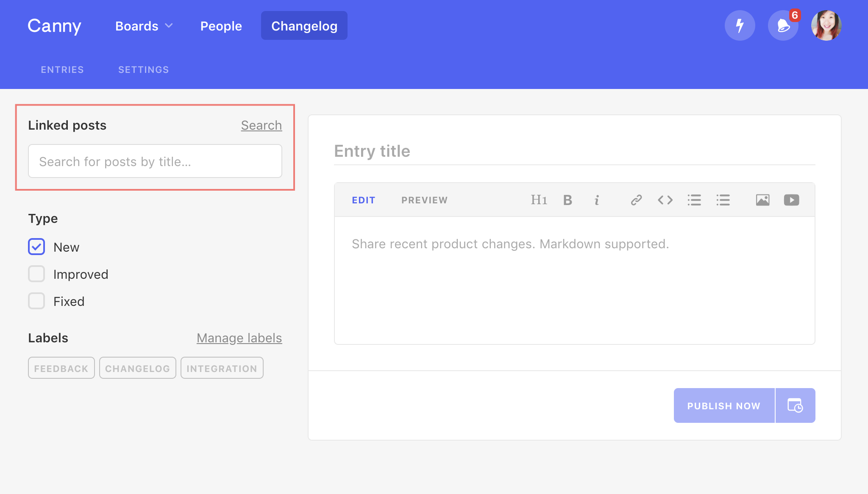Insert a numbered list, the second list icon
Screen dimensions: 868x494
click(x=723, y=200)
